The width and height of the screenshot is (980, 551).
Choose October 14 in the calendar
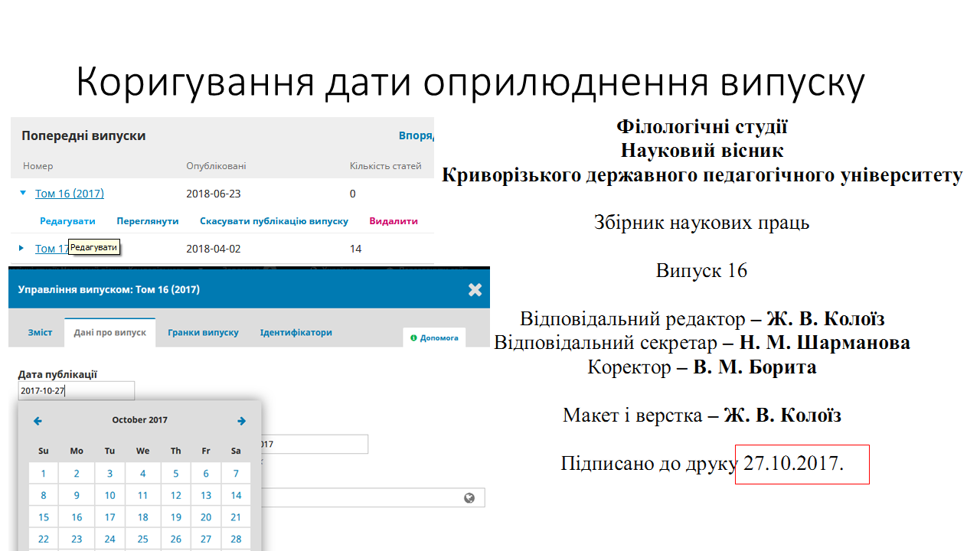click(236, 495)
